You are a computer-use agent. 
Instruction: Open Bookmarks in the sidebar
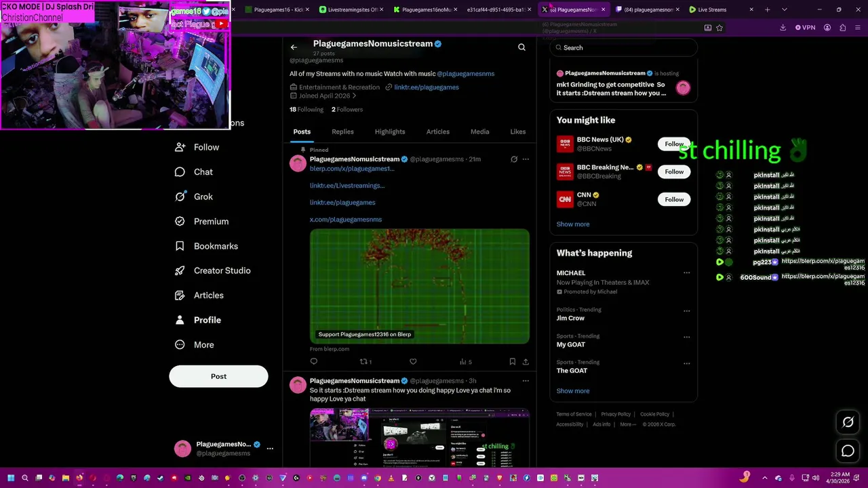[206, 246]
